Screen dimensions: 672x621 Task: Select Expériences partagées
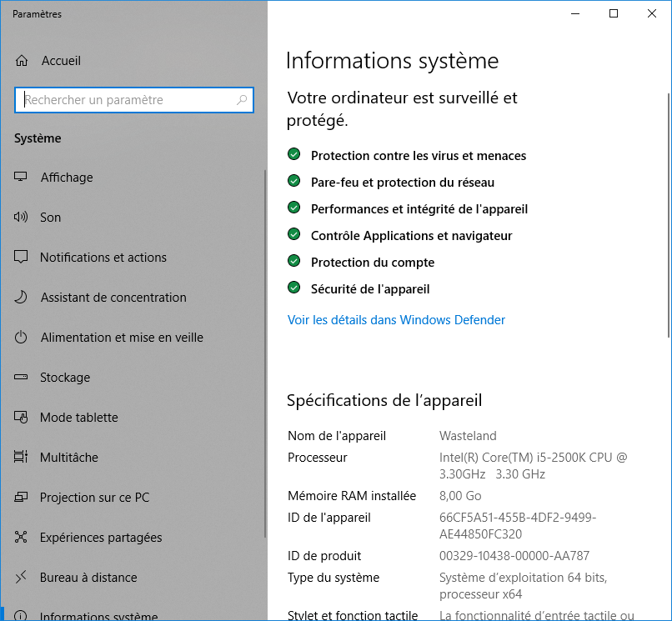[133, 537]
